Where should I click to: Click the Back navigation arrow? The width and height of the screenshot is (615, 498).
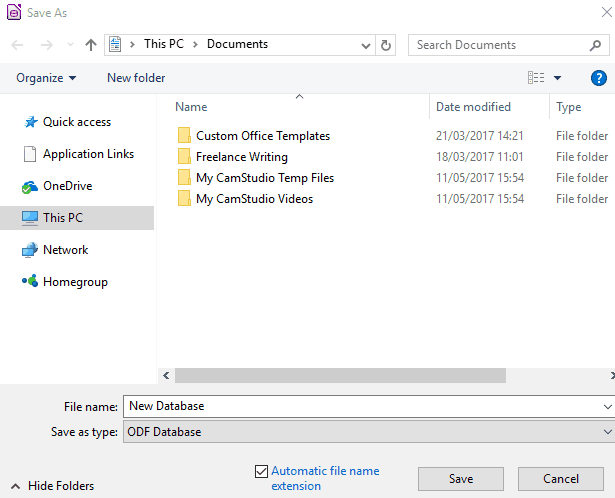(17, 45)
